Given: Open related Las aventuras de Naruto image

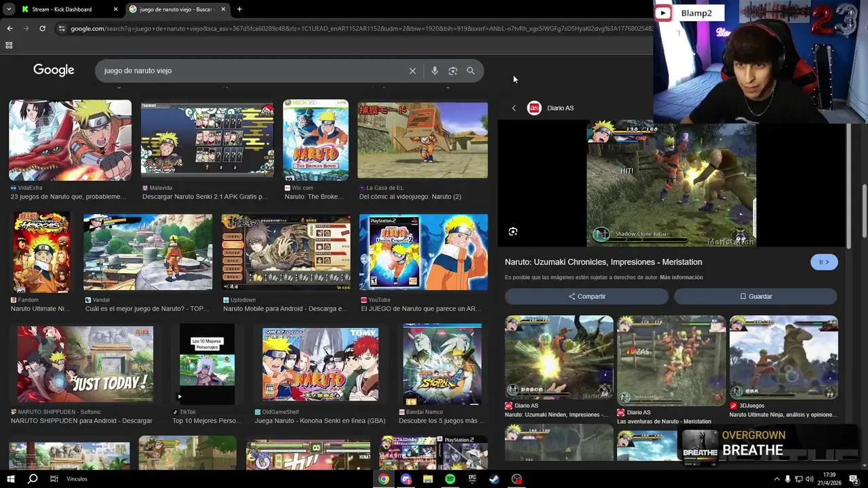Looking at the screenshot, I should pyautogui.click(x=671, y=361).
